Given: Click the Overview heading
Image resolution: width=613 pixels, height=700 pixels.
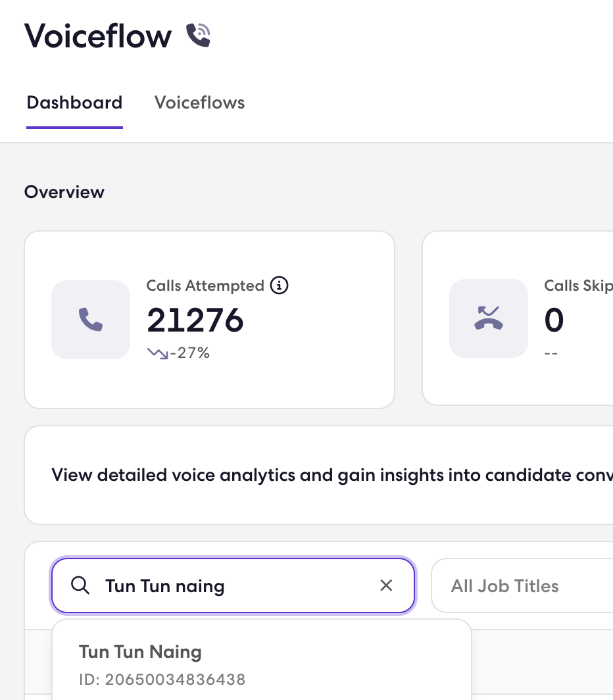Looking at the screenshot, I should coord(64,192).
